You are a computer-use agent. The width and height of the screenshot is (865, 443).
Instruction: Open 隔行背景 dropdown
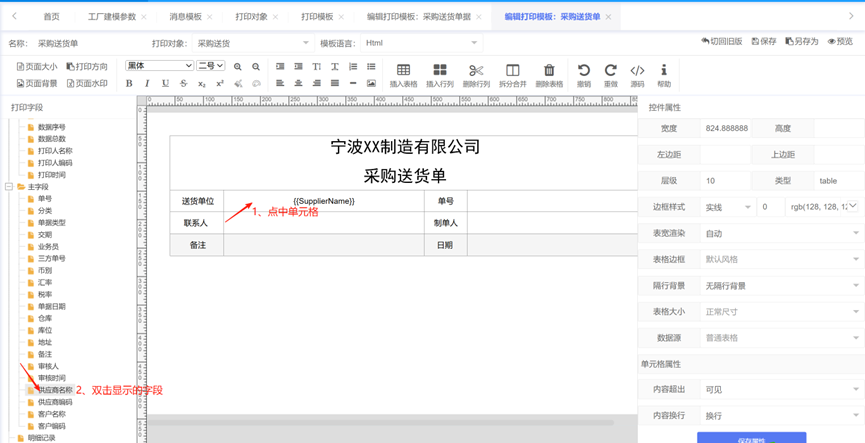pos(782,286)
